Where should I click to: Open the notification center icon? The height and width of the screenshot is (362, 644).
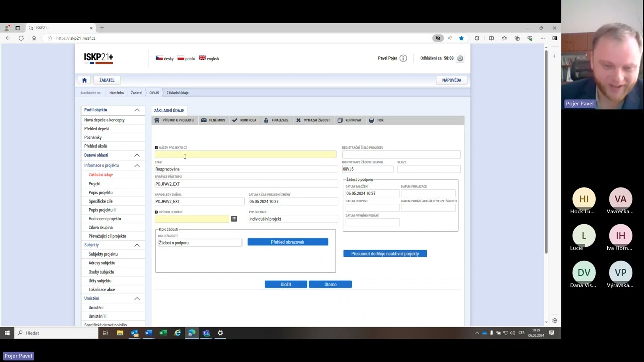552,333
